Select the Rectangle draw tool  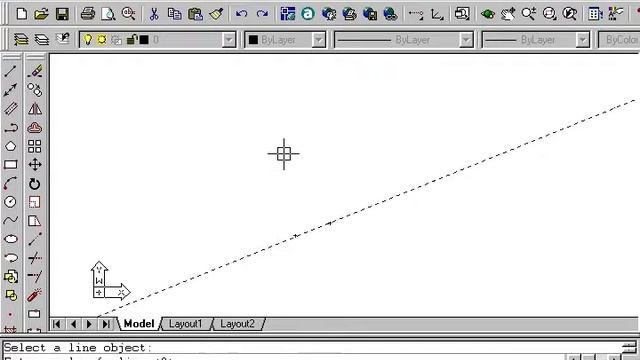[x=11, y=164]
